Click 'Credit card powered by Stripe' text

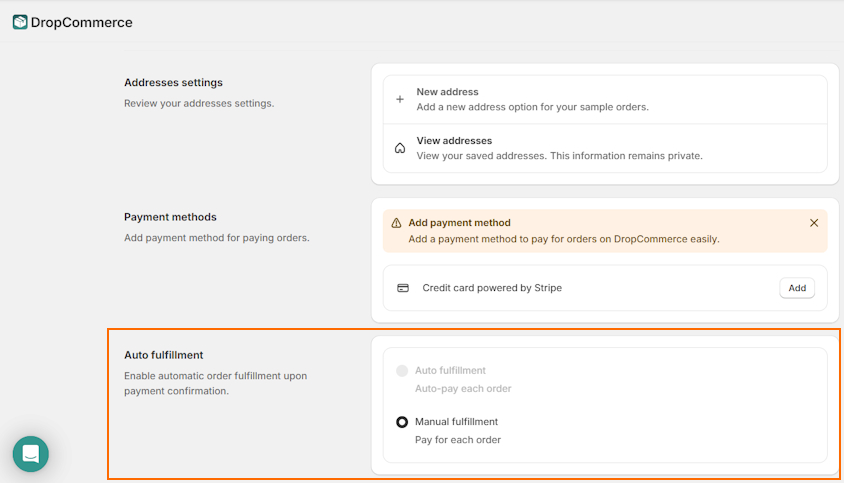[x=492, y=288]
